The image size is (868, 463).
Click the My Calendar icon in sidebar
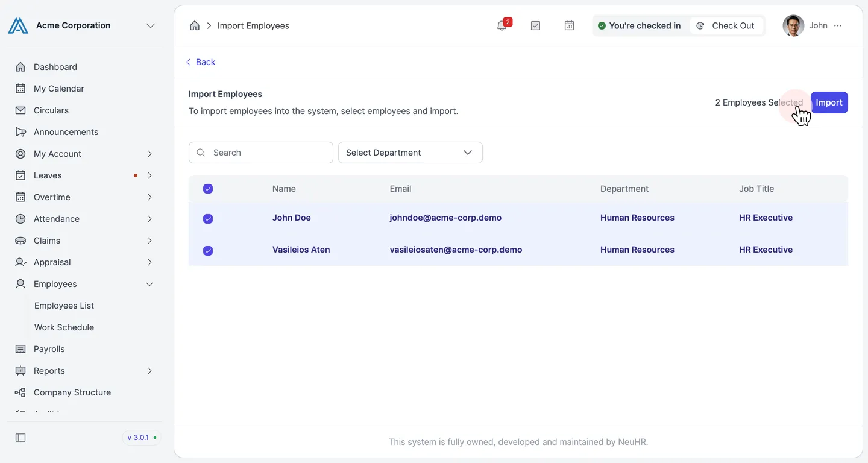coord(20,89)
